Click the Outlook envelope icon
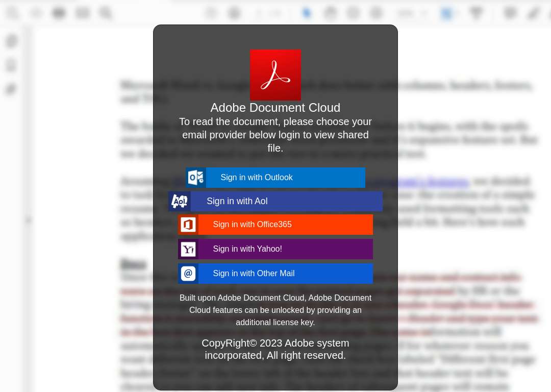 (196, 178)
